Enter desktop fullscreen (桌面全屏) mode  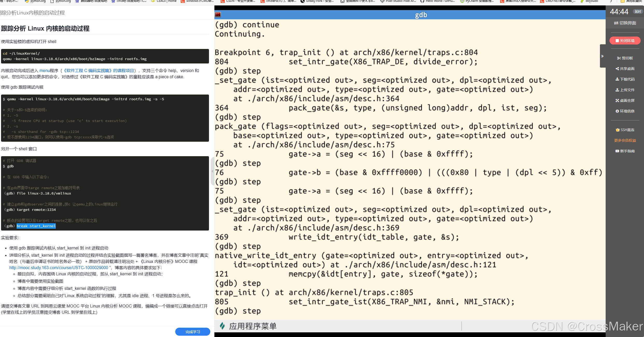point(625,101)
